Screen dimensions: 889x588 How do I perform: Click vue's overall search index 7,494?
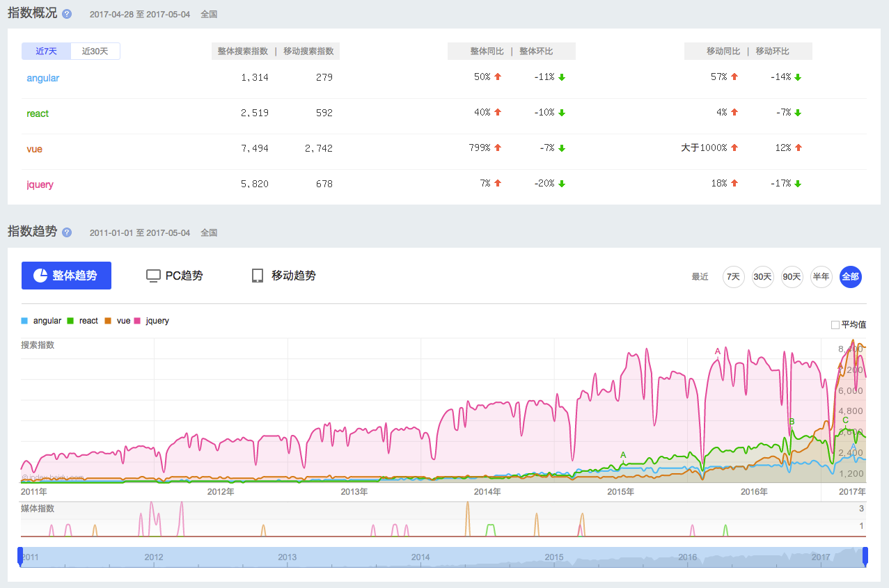255,148
